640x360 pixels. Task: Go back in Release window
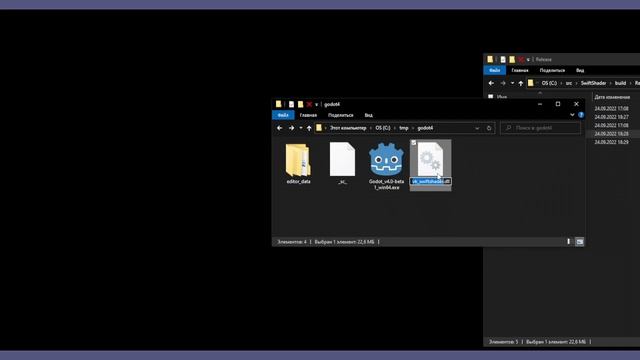tap(491, 83)
